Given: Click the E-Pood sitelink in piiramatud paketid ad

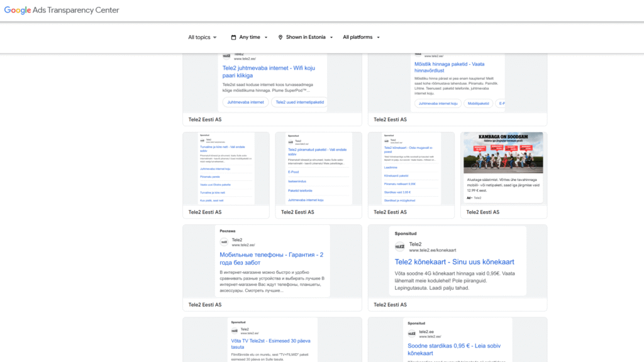Looking at the screenshot, I should tap(293, 172).
